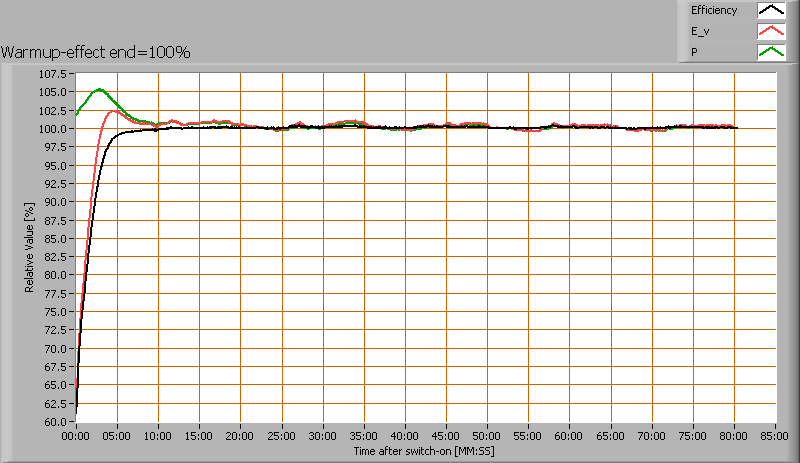
Task: Click the 00:00 start time on x-axis
Action: [x=76, y=437]
